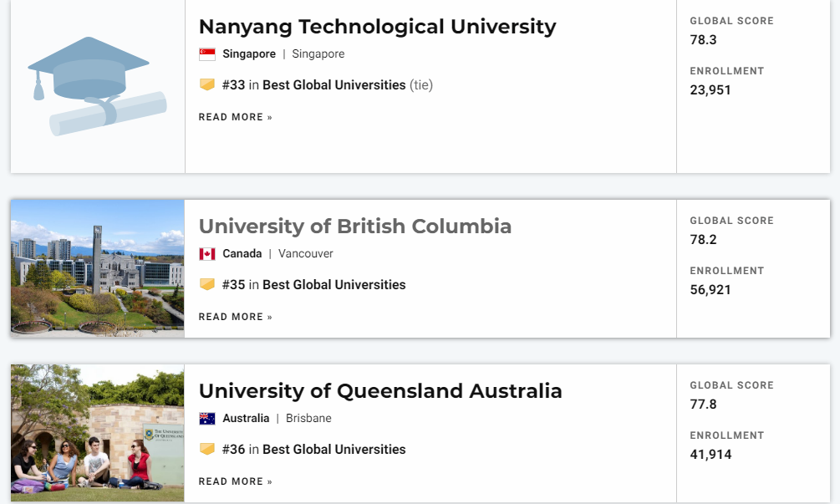This screenshot has height=504, width=840.
Task: Click the ranking badge icon beside #33
Action: [206, 84]
